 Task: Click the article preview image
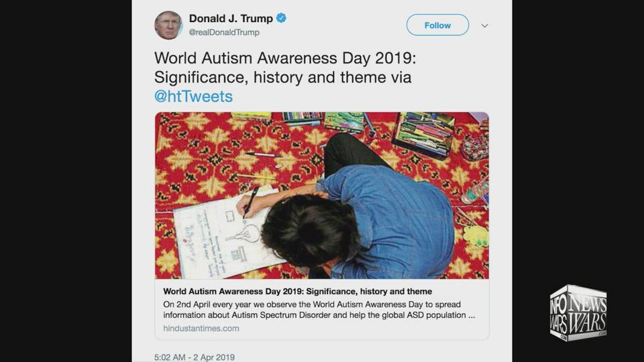pos(321,195)
